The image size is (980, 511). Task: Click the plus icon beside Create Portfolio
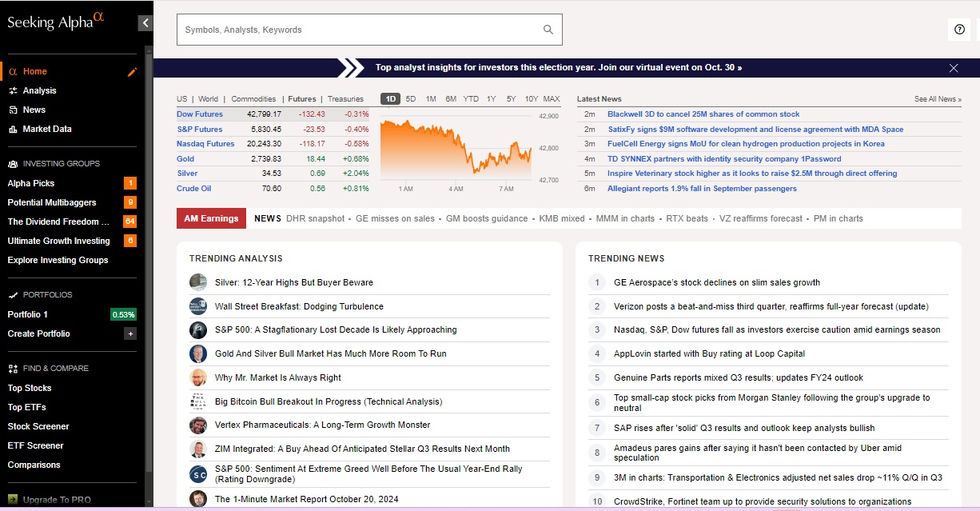pyautogui.click(x=130, y=333)
